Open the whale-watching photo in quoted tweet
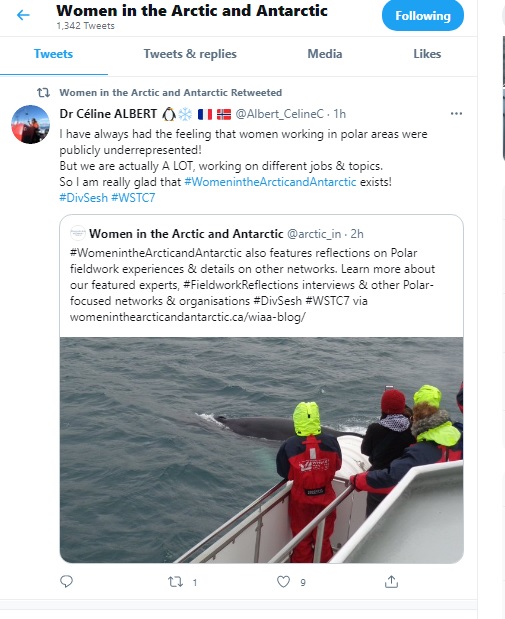Screen dimensions: 505x619 coord(261,450)
